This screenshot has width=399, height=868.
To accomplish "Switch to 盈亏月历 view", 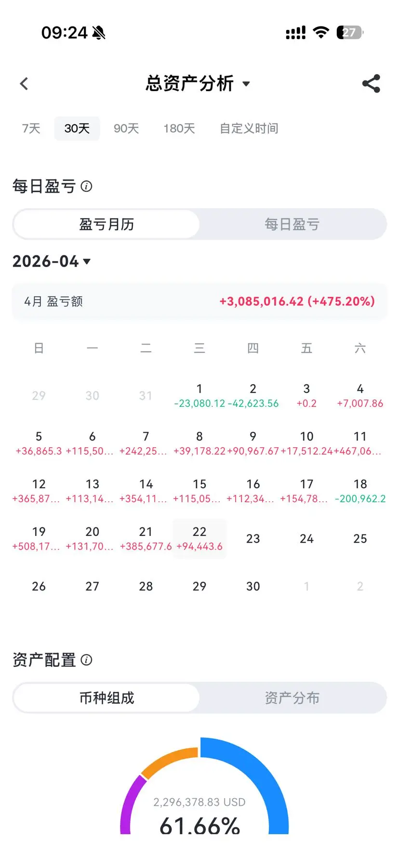I will click(x=106, y=224).
